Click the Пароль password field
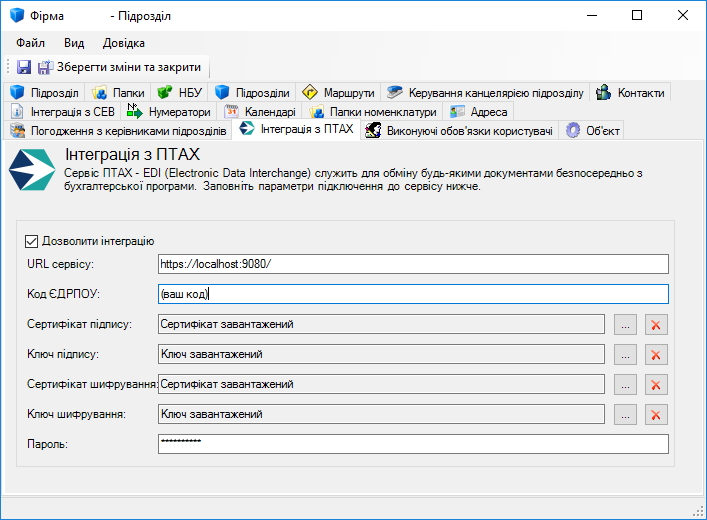The height and width of the screenshot is (520, 707). pyautogui.click(x=413, y=444)
